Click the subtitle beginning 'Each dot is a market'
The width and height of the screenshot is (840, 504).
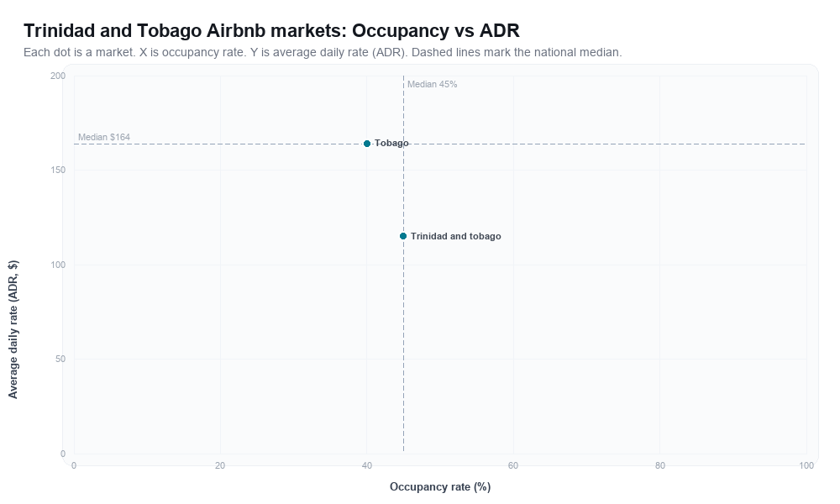[x=323, y=52]
